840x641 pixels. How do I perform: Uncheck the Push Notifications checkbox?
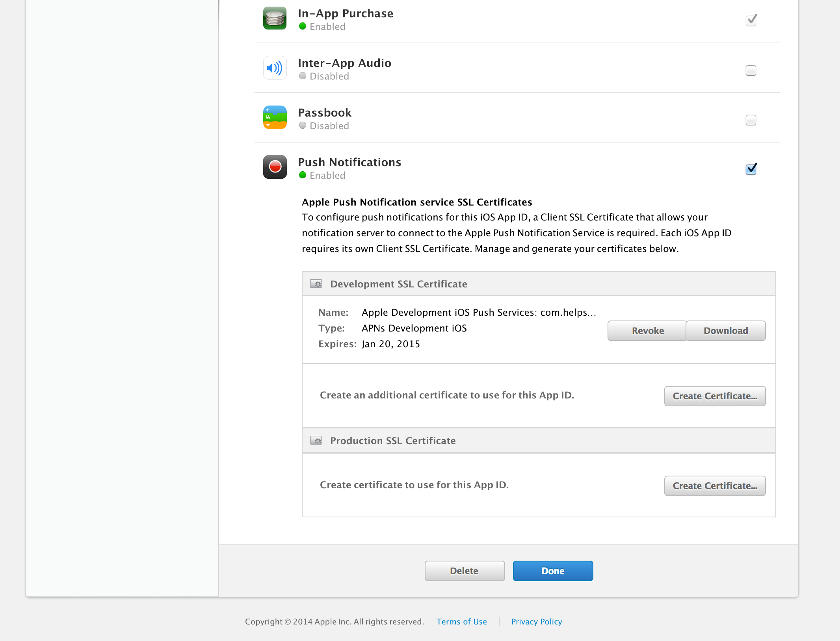coord(751,169)
